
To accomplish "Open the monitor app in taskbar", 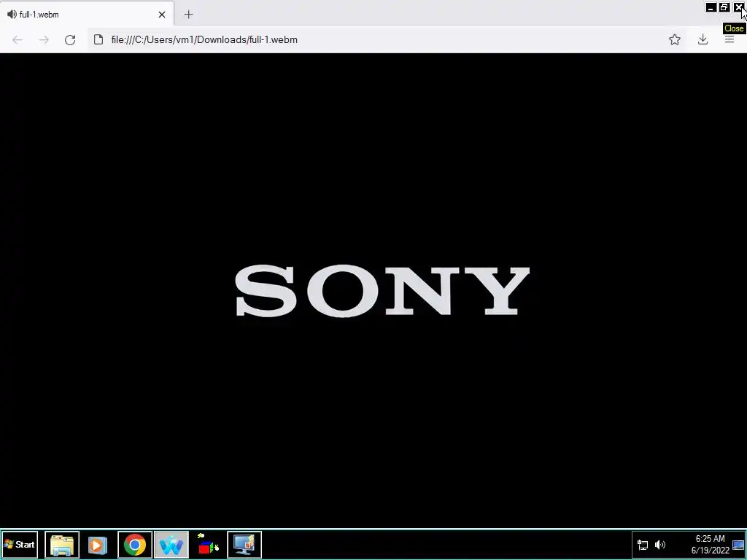I will pos(244,544).
